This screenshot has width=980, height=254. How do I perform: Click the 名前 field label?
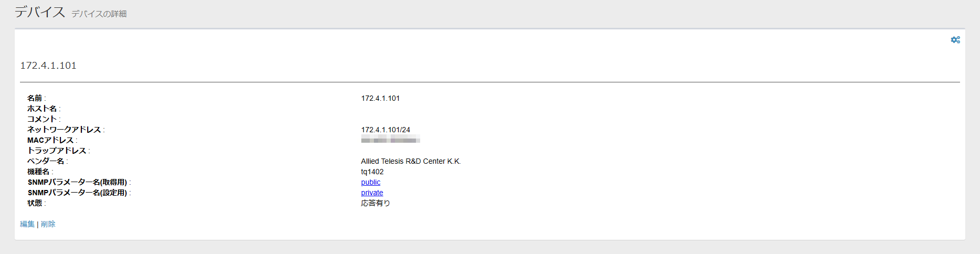[x=35, y=98]
